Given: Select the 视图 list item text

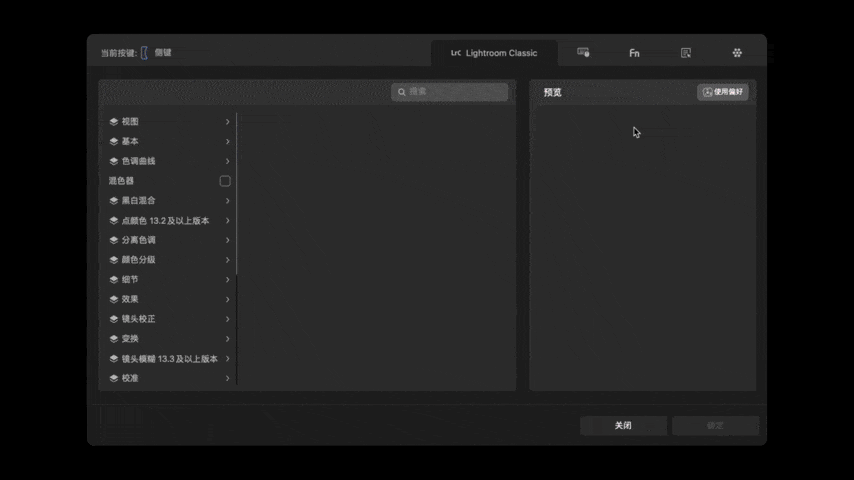Looking at the screenshot, I should [x=130, y=121].
